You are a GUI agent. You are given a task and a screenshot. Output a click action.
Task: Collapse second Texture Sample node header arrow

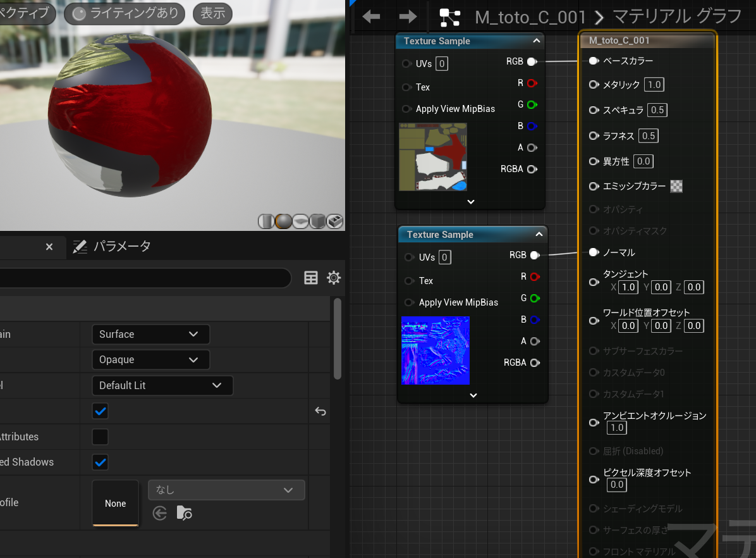540,235
